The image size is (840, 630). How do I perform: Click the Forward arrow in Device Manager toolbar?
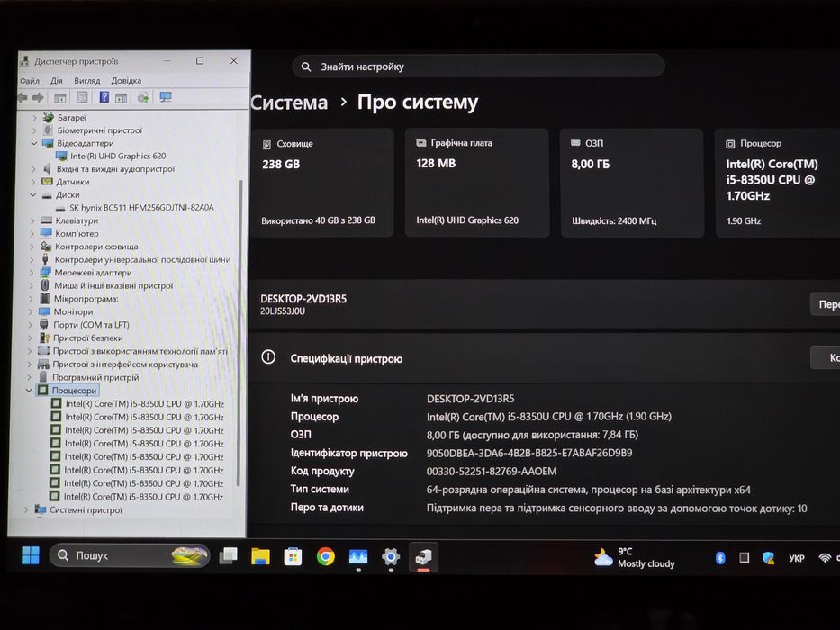tap(38, 97)
